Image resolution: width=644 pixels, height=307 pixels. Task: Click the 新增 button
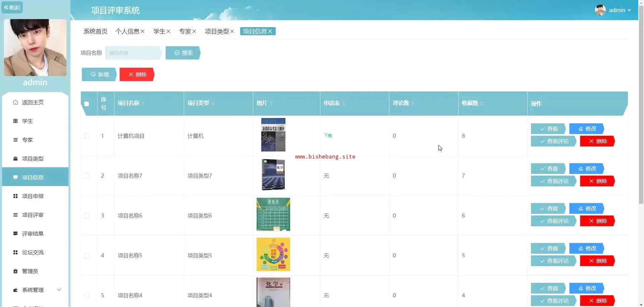click(x=99, y=74)
